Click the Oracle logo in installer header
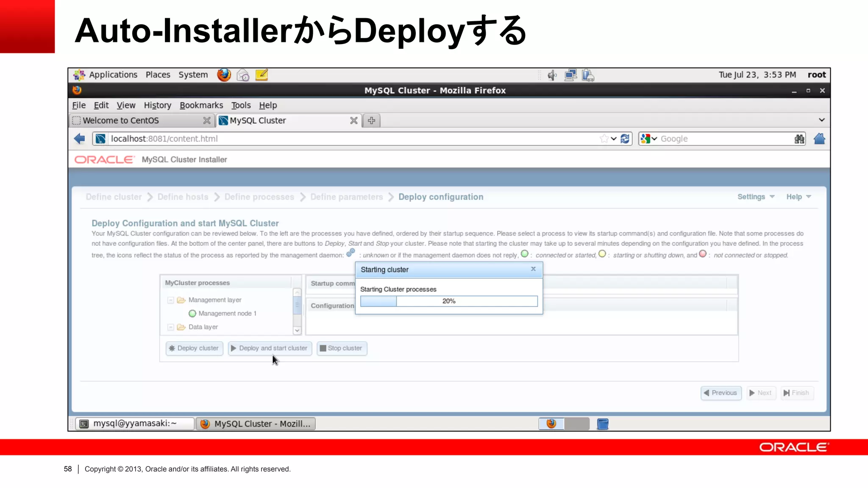 pos(104,160)
